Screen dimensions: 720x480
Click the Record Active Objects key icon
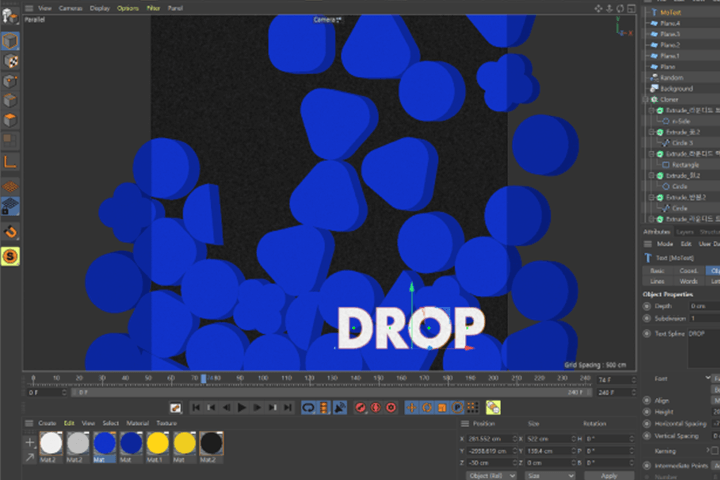(360, 407)
